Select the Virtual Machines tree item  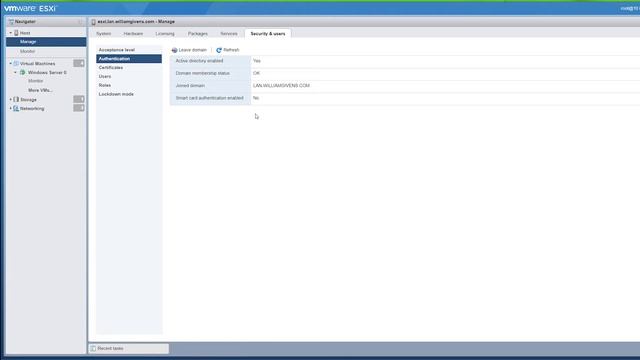click(x=38, y=64)
